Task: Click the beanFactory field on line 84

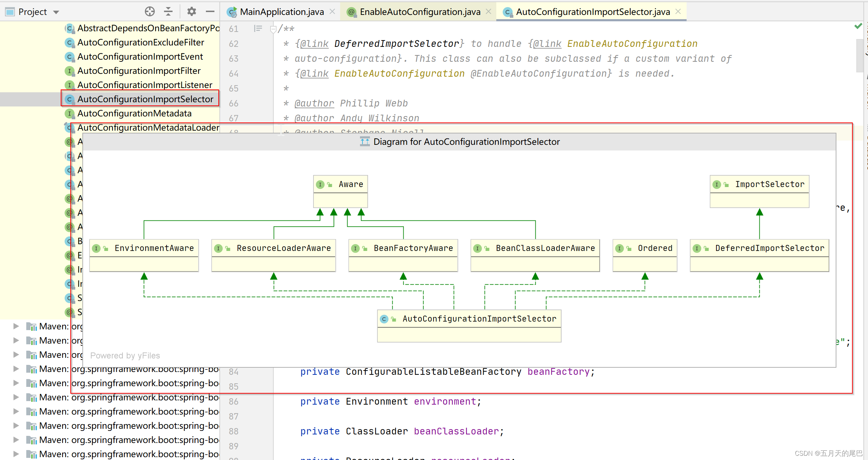Action: tap(558, 372)
